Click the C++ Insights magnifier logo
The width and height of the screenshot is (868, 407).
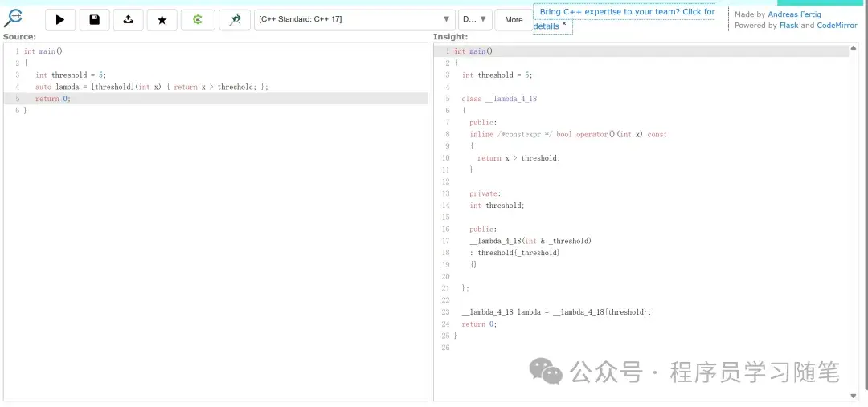[12, 18]
